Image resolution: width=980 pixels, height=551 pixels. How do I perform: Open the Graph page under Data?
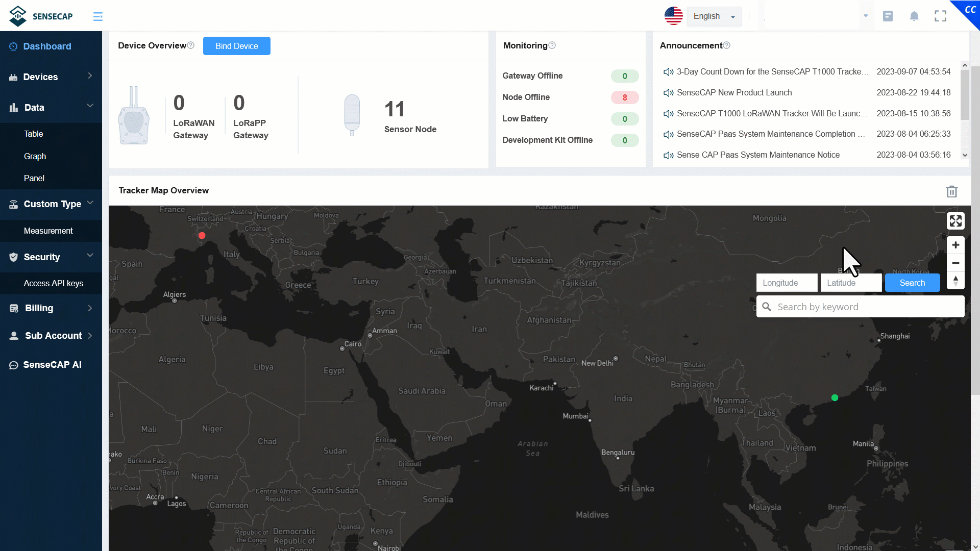[x=35, y=156]
